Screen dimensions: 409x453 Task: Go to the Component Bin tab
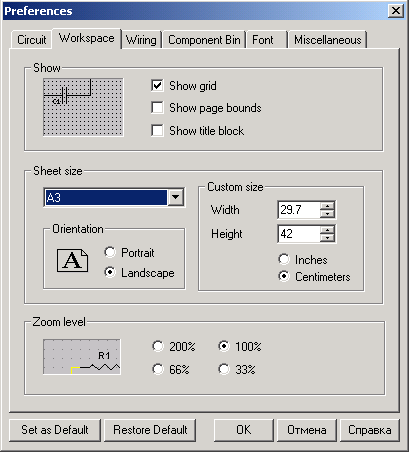click(x=204, y=40)
